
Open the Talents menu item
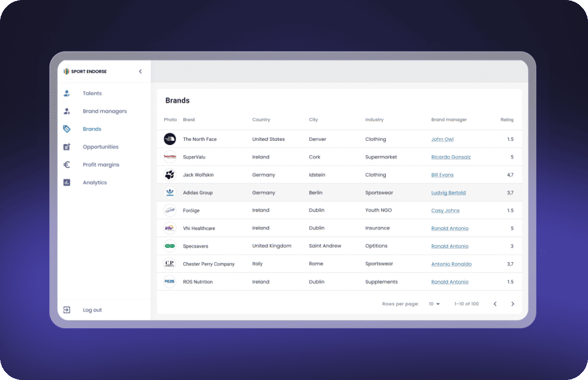pyautogui.click(x=92, y=93)
